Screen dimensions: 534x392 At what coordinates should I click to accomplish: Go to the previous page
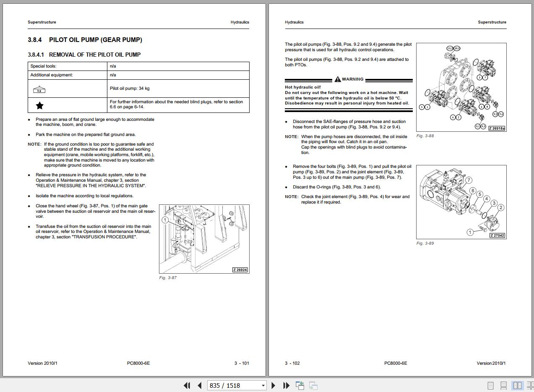pyautogui.click(x=200, y=385)
